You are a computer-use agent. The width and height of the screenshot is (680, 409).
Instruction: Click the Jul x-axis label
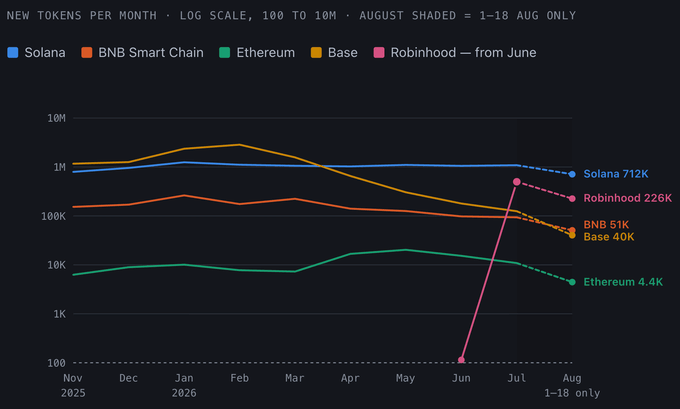pyautogui.click(x=517, y=378)
